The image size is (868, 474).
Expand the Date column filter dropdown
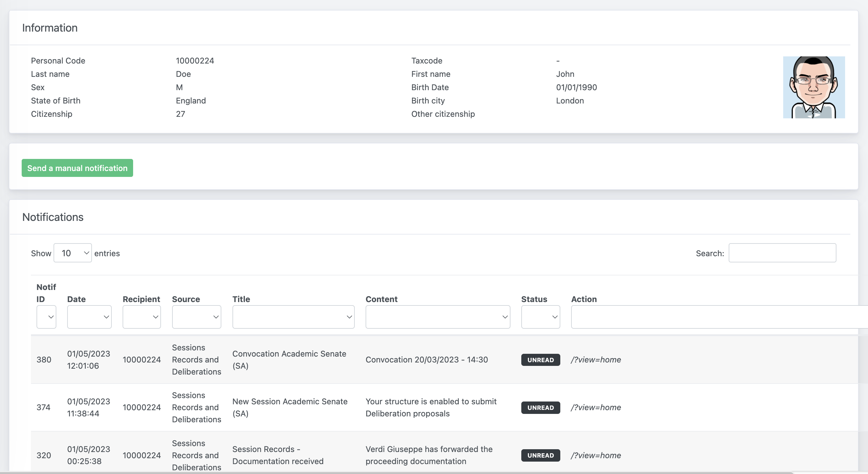click(x=90, y=316)
